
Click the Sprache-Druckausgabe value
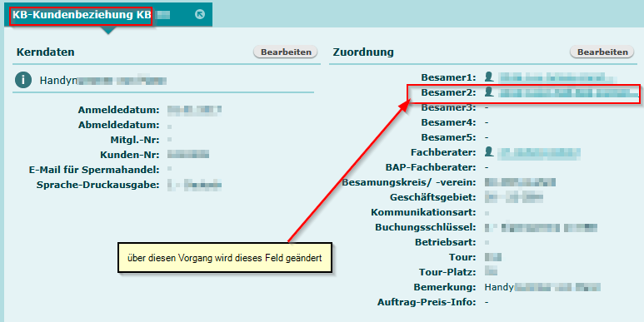click(x=194, y=185)
